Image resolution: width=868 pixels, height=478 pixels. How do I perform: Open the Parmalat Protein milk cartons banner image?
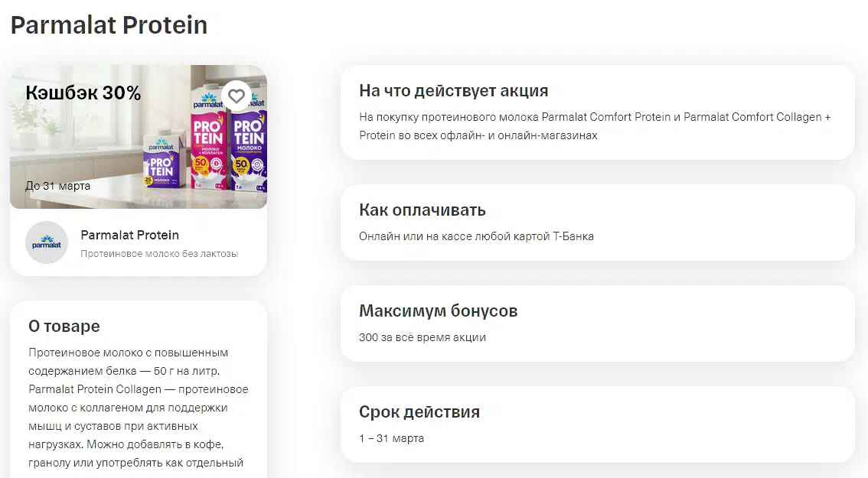click(x=139, y=137)
